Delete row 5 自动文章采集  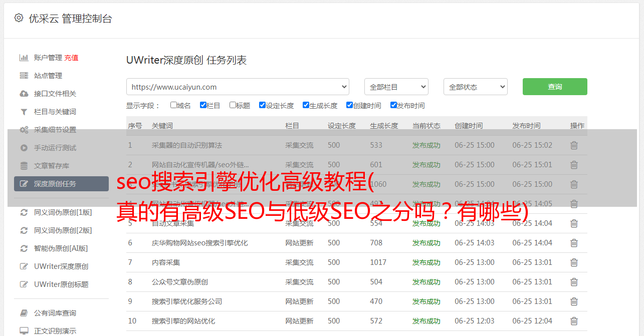(x=574, y=223)
